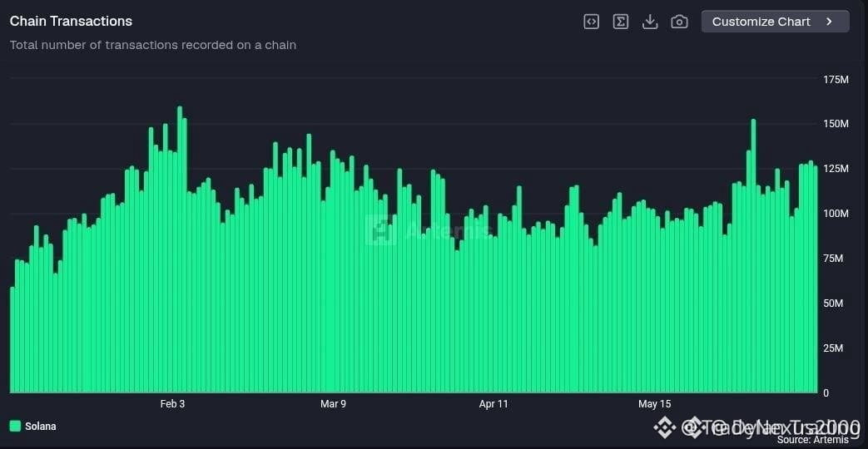
Task: Click the Mar 9 axis label
Action: (x=333, y=404)
